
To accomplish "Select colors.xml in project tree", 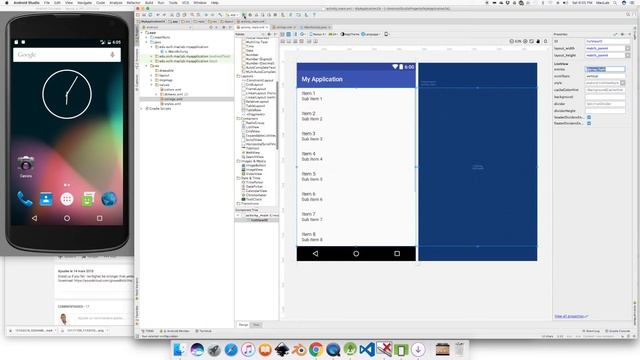I will pyautogui.click(x=173, y=89).
